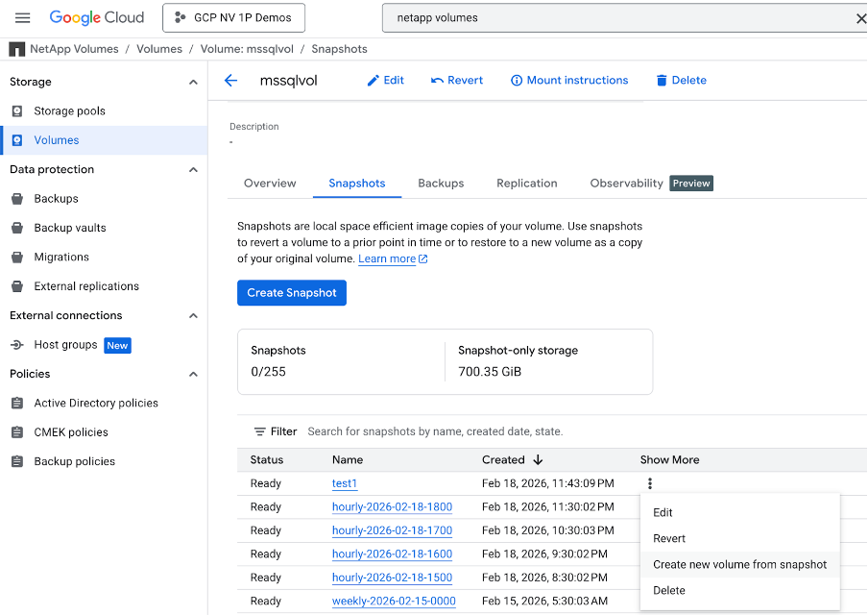Select Create new volume from snapshot
868x615 pixels.
tap(739, 565)
